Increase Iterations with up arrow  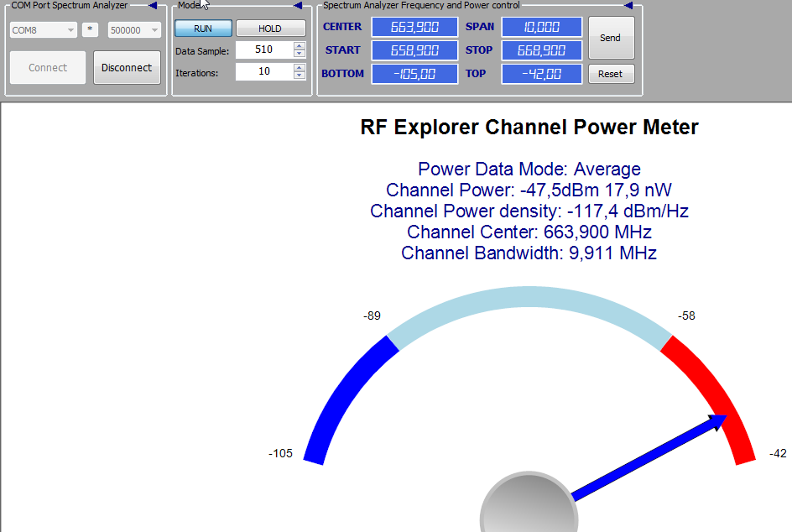(x=300, y=68)
